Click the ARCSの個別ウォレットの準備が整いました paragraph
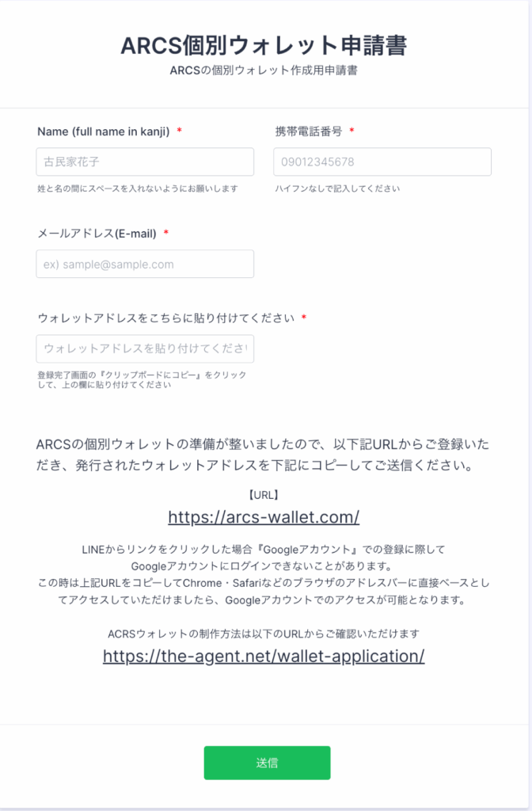The height and width of the screenshot is (811, 532). pos(263,455)
